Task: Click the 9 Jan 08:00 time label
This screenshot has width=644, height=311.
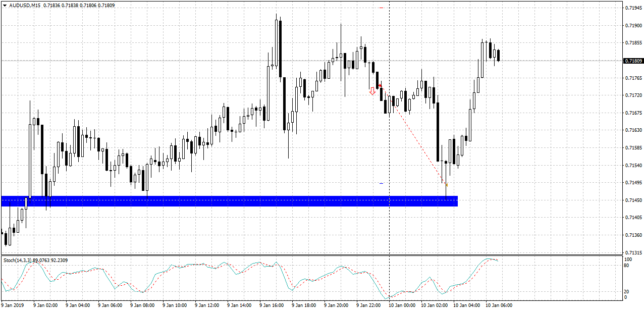Action: (142, 305)
